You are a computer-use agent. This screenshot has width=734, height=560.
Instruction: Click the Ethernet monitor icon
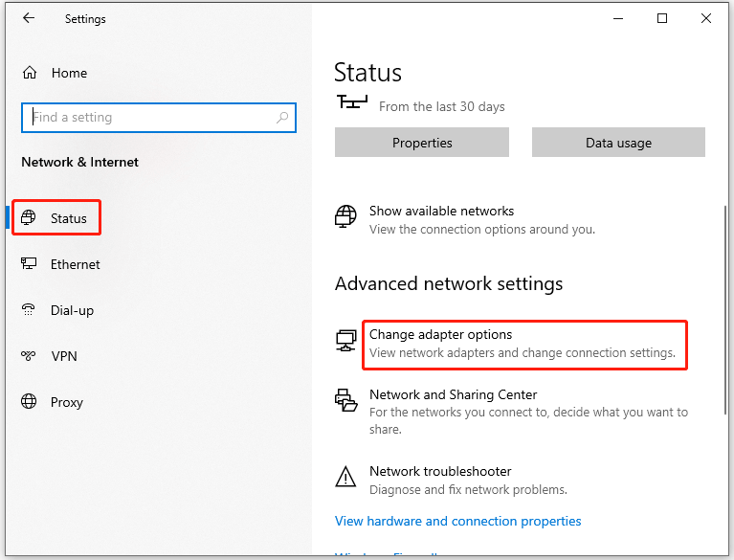pos(29,263)
